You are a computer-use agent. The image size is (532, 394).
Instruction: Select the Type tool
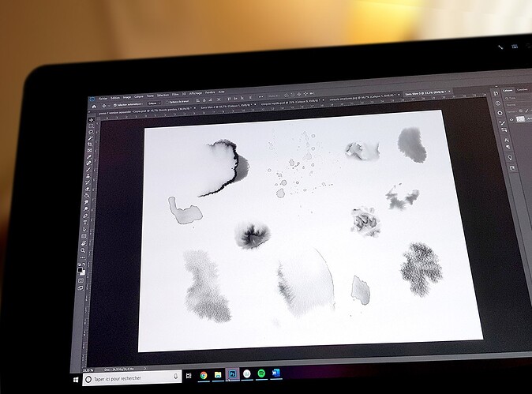pyautogui.click(x=85, y=223)
